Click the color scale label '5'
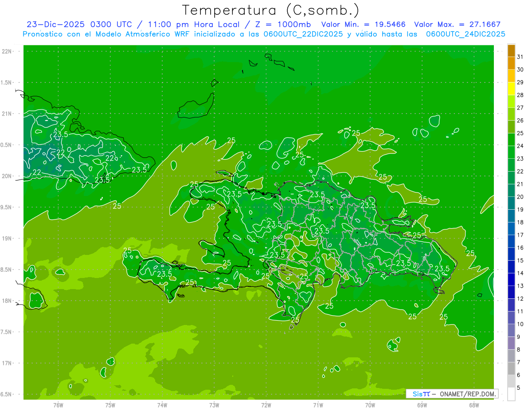 (x=519, y=388)
